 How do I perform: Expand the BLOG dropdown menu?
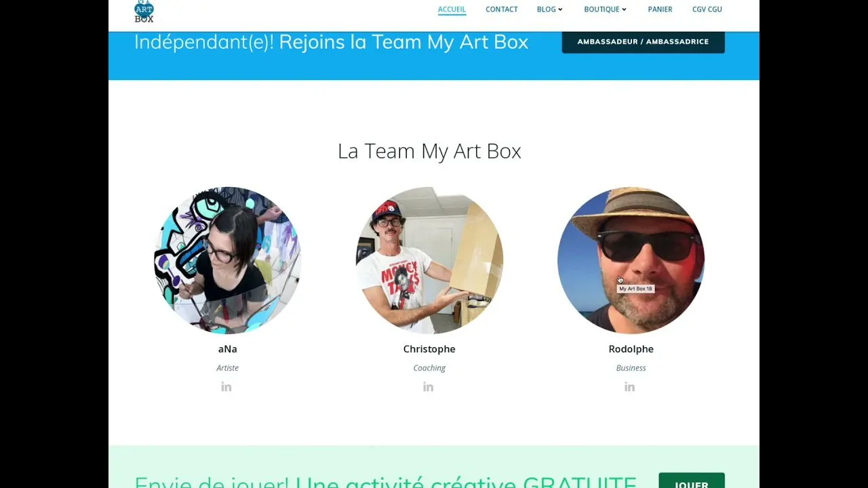(549, 9)
